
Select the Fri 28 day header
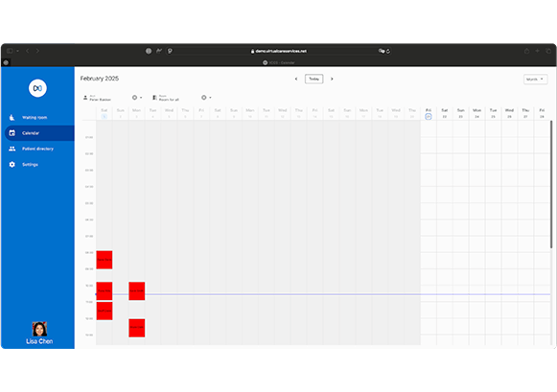(542, 113)
